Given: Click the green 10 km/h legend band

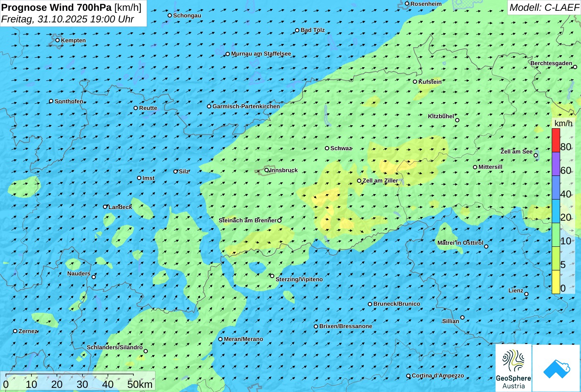Looking at the screenshot, I should click(x=556, y=235).
